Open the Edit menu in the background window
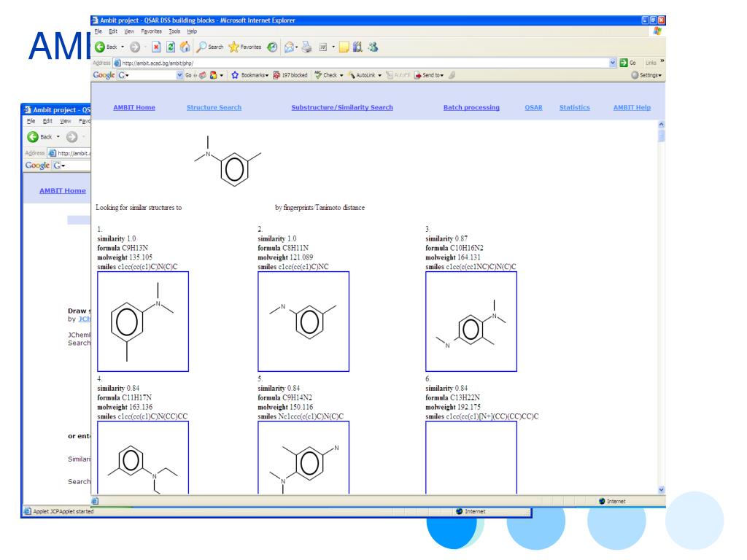 [x=47, y=121]
